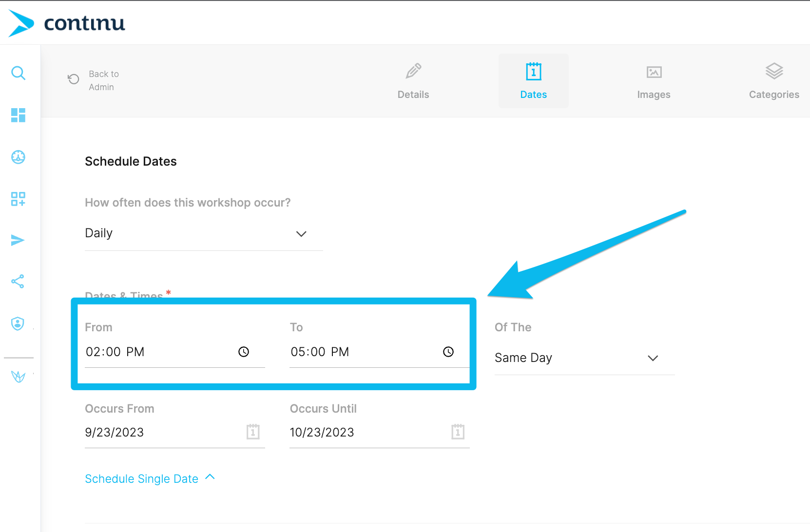Click the search magnifier icon in sidebar
Screen dimensions: 810x532
[19, 73]
